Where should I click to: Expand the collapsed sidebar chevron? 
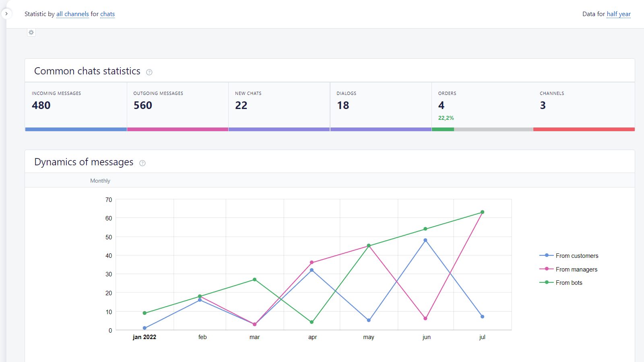click(x=6, y=14)
